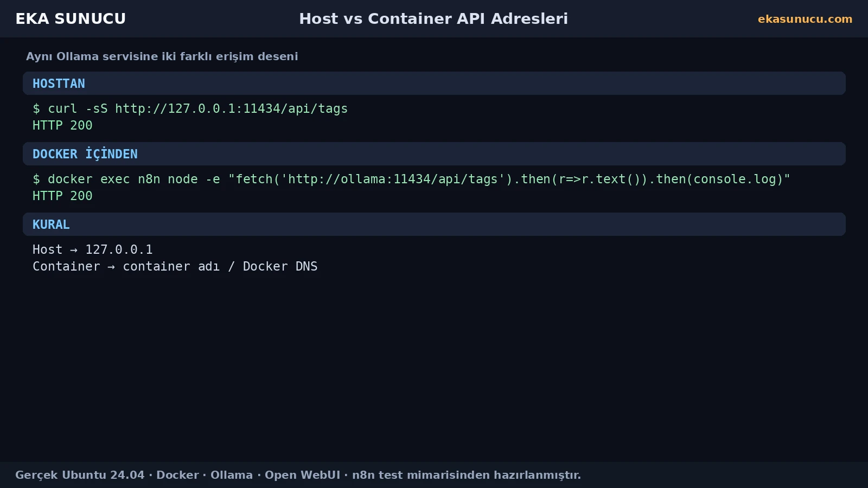Open the ekasunucu.com link
Image resolution: width=868 pixels, height=488 pixels.
805,19
